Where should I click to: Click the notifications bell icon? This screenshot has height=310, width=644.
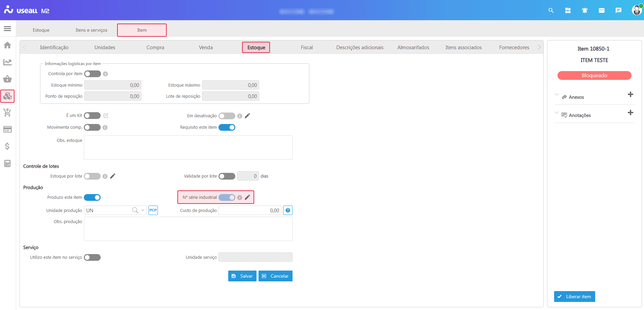(585, 10)
